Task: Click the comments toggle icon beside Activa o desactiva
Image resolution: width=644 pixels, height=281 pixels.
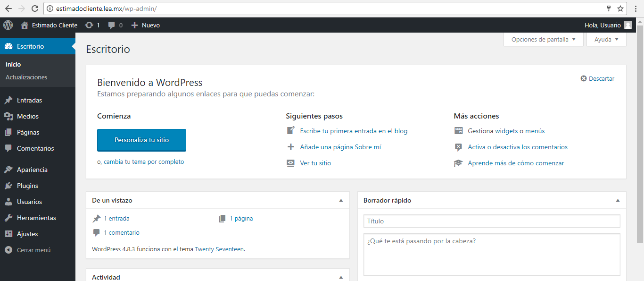Action: coord(458,147)
